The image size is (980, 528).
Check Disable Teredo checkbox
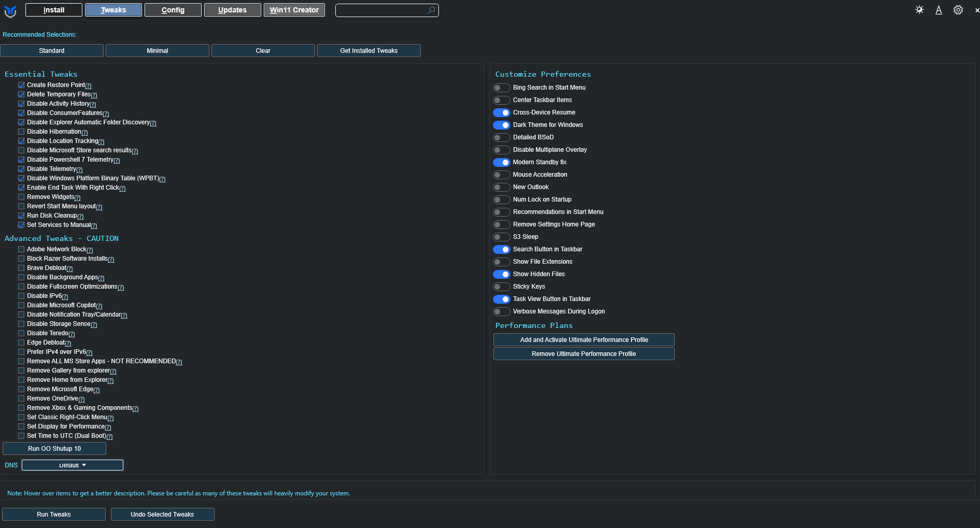tap(21, 333)
